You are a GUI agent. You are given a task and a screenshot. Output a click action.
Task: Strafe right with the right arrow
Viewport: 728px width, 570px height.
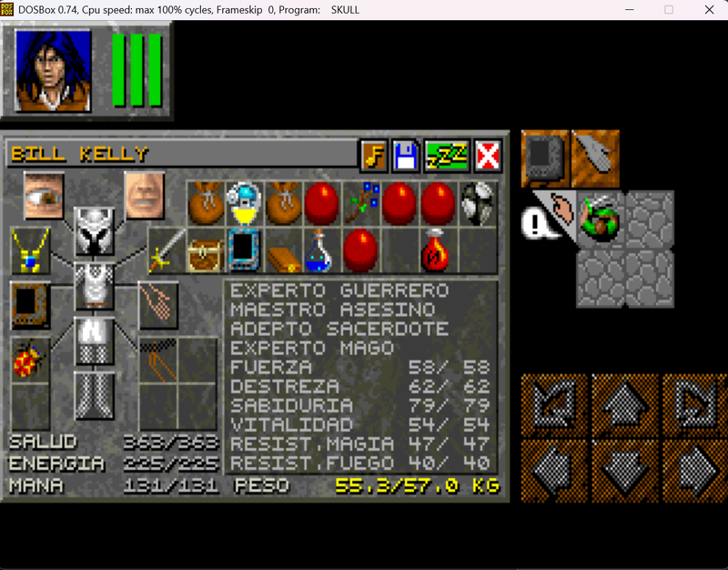pos(696,471)
